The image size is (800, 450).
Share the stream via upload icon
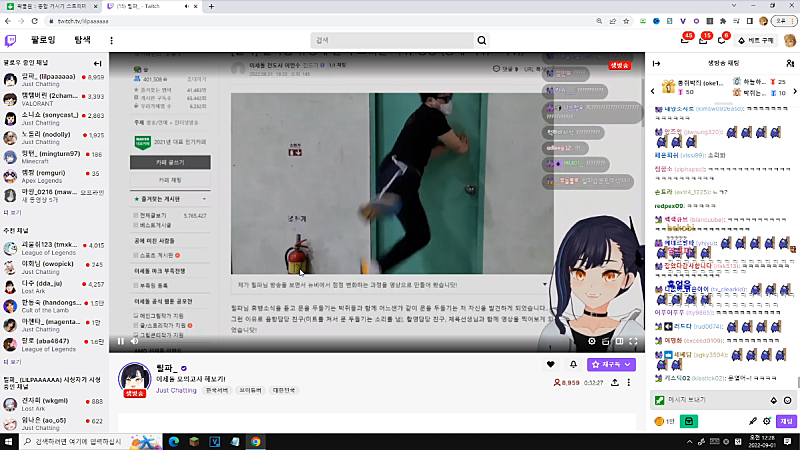[x=615, y=382]
